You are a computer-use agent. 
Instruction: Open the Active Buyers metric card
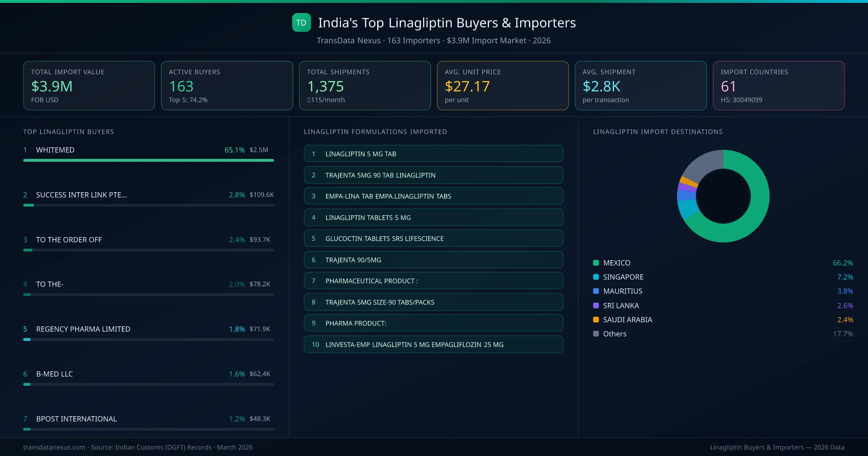pyautogui.click(x=227, y=85)
